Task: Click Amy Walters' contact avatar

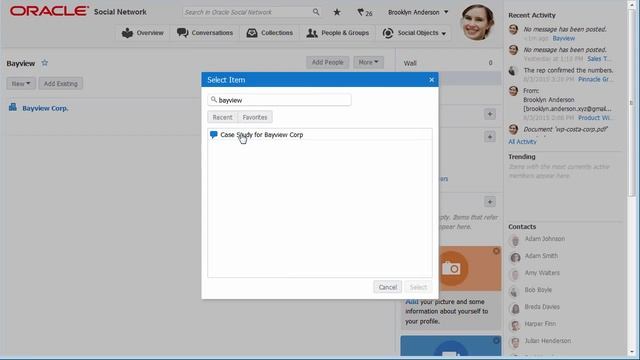Action: (515, 274)
